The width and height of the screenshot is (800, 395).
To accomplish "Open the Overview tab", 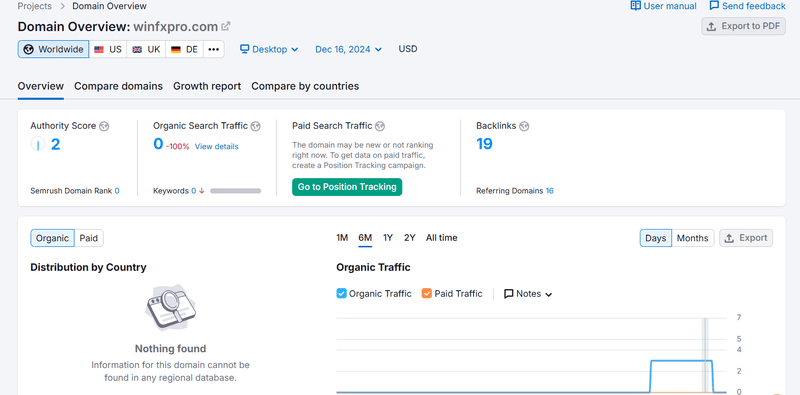I will pos(41,86).
